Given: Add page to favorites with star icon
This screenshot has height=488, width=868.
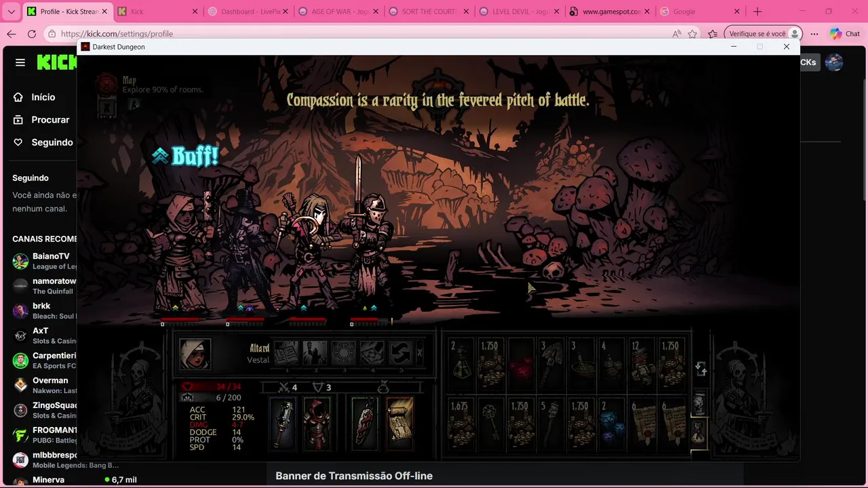Looking at the screenshot, I should (692, 34).
